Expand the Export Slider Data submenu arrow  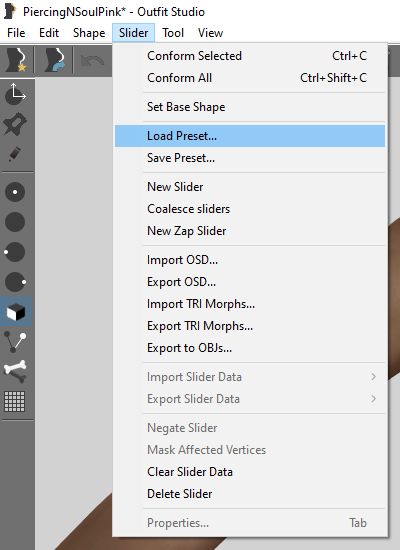click(373, 399)
